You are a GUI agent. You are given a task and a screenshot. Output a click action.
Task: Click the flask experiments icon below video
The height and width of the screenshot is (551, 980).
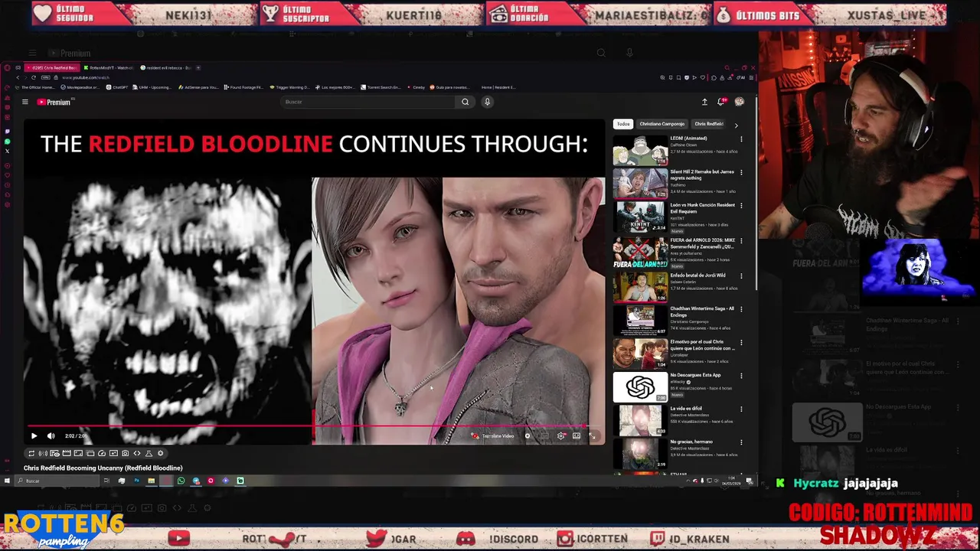(x=149, y=453)
